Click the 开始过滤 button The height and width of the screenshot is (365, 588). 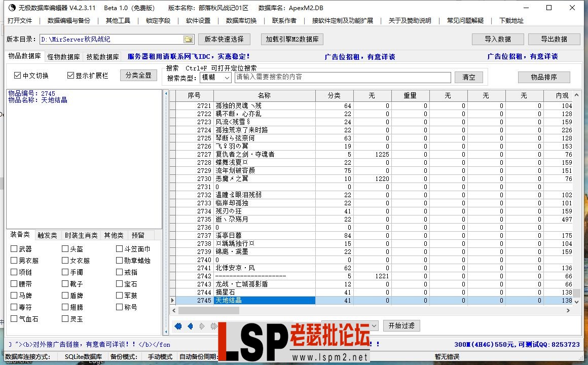[x=401, y=325]
